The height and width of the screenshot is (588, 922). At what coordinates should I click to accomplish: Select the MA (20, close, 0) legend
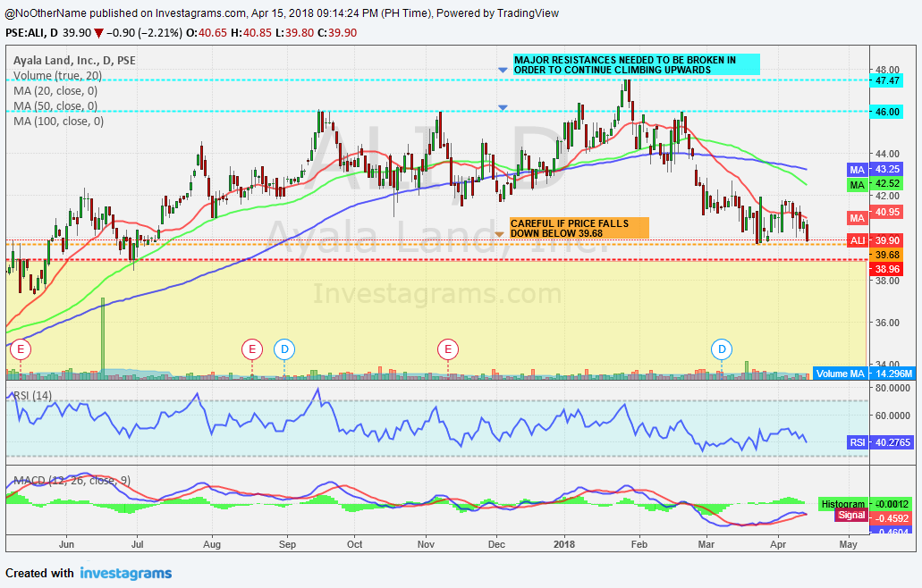(55, 91)
